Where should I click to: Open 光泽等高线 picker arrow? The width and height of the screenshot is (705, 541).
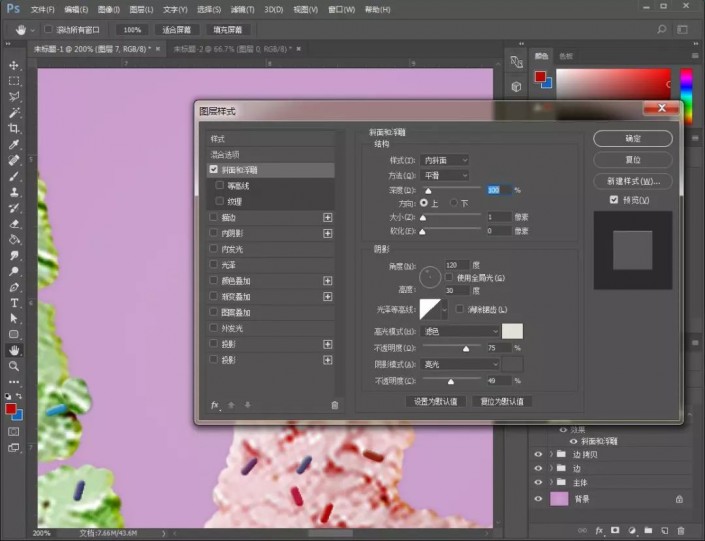click(444, 309)
